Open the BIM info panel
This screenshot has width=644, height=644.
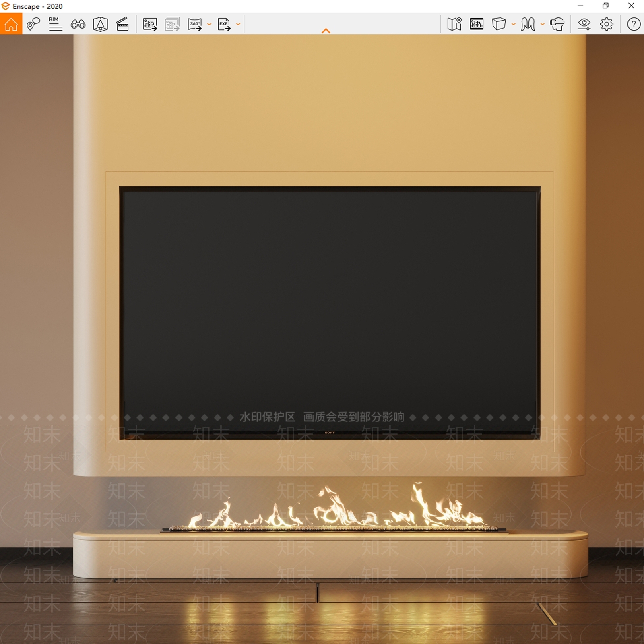[55, 24]
